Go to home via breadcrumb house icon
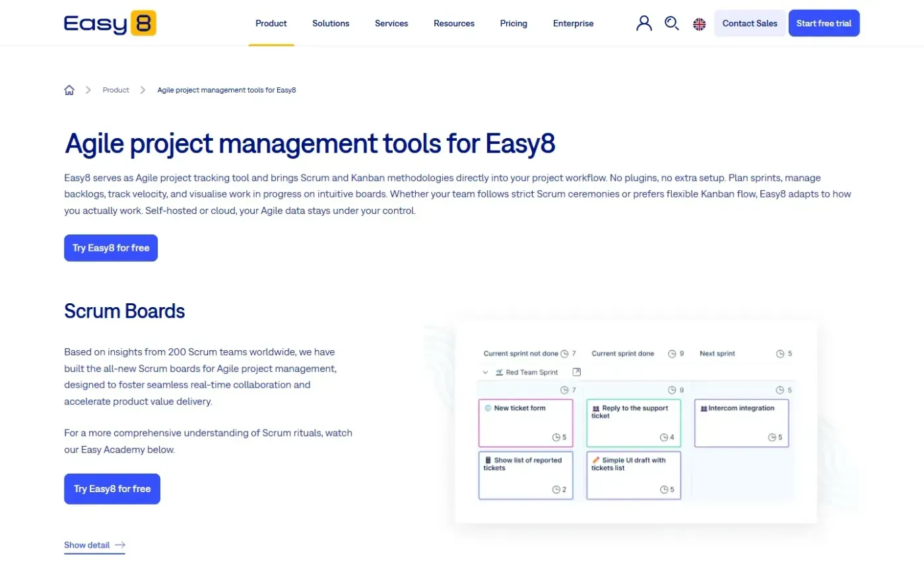The height and width of the screenshot is (578, 924). pos(69,90)
